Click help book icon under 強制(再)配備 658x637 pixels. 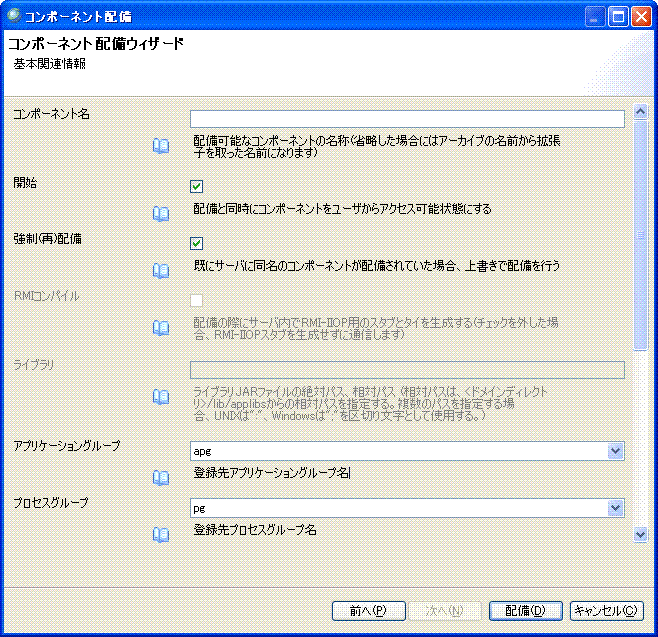(161, 270)
